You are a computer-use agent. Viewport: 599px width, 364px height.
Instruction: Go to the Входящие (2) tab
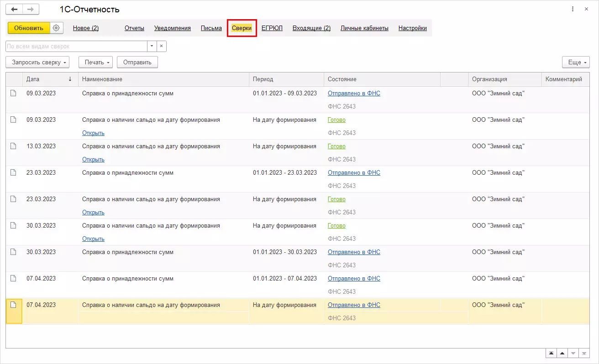click(311, 28)
